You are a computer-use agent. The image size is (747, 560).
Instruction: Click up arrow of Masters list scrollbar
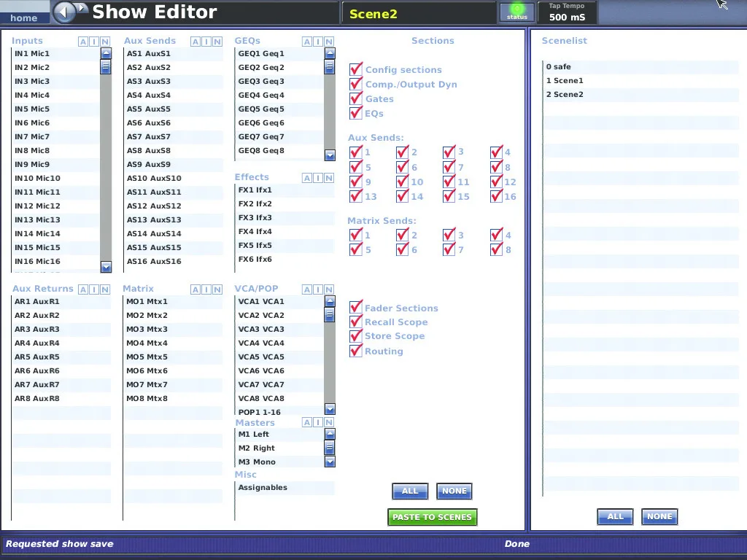(x=330, y=434)
